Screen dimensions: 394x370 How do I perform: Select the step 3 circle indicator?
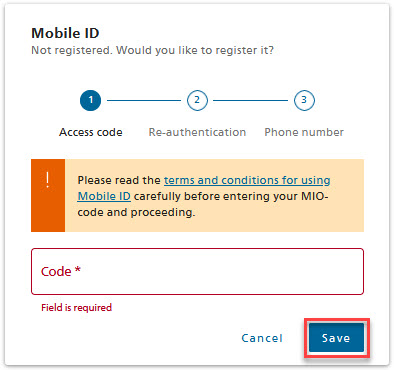pyautogui.click(x=304, y=100)
